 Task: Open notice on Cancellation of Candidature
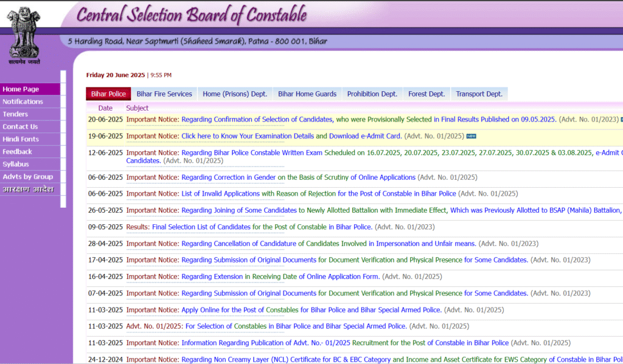pos(329,244)
